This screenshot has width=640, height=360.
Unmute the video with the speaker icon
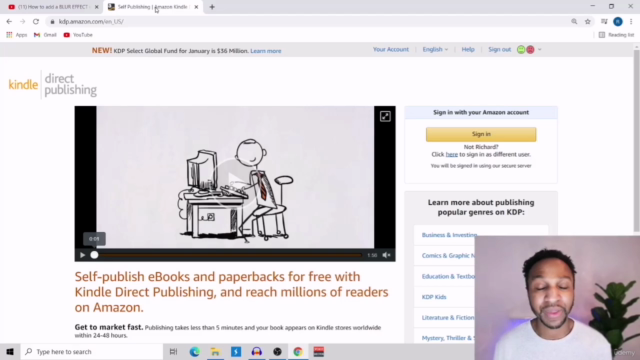[x=386, y=255]
